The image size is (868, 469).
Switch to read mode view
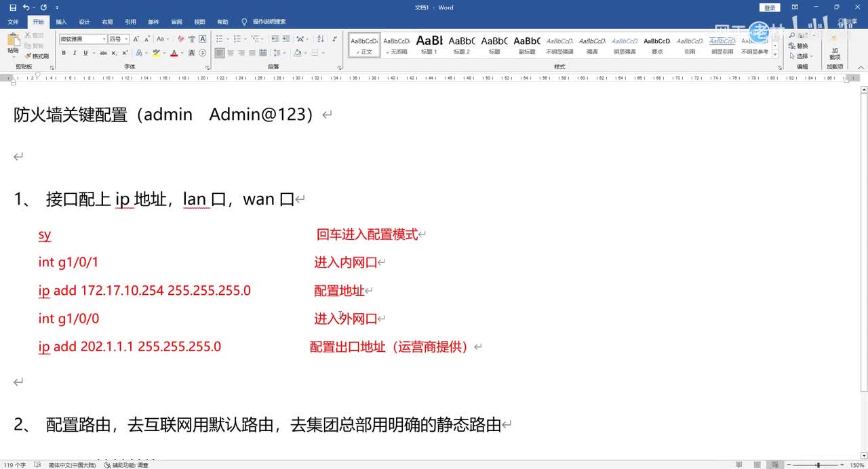pos(739,465)
